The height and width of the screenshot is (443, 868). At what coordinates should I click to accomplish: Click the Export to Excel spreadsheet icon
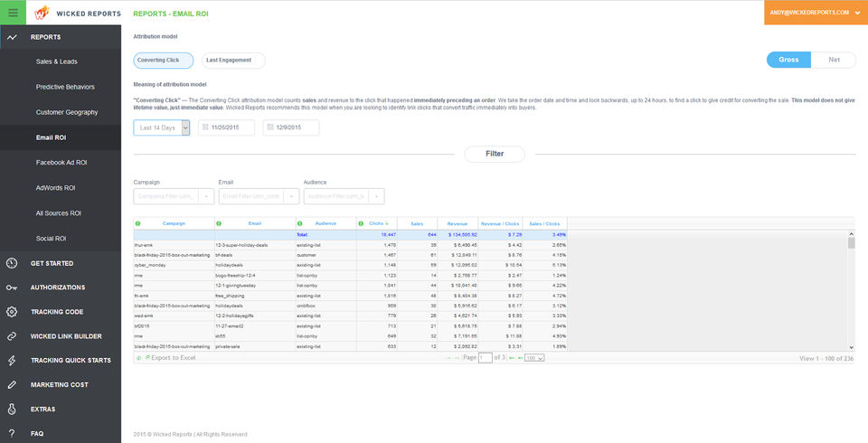[x=147, y=358]
